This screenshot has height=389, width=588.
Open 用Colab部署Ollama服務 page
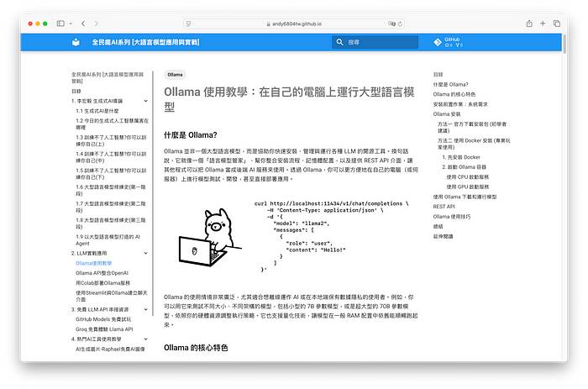click(x=102, y=283)
